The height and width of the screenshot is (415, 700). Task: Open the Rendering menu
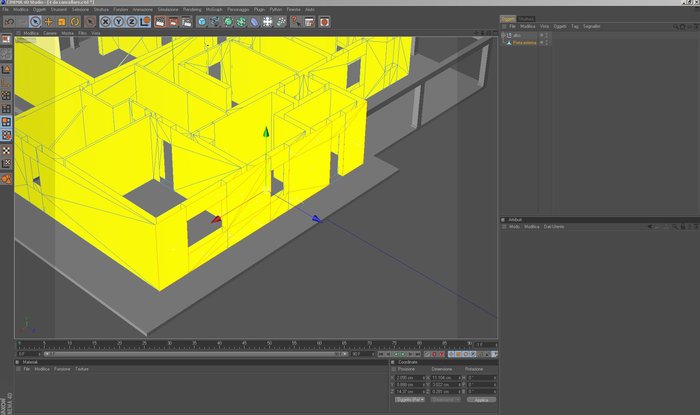(x=192, y=9)
